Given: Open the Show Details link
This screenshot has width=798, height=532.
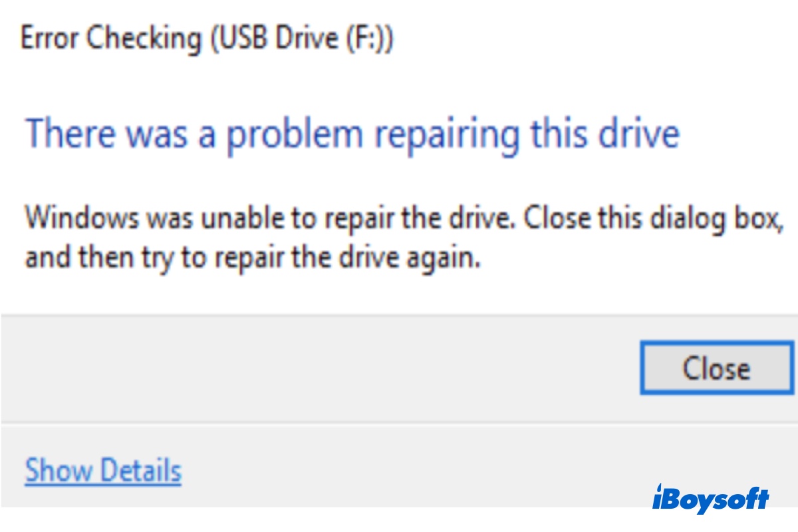Looking at the screenshot, I should click(103, 471).
